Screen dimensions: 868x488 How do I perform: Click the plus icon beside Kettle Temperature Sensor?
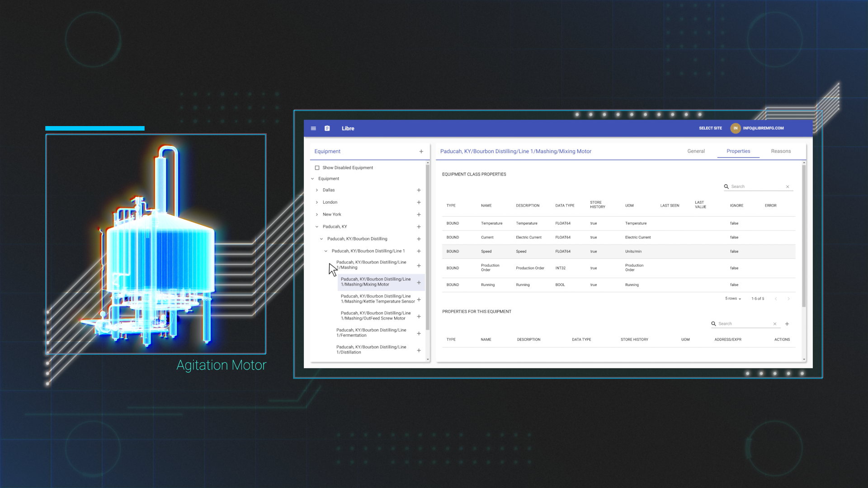(x=419, y=300)
